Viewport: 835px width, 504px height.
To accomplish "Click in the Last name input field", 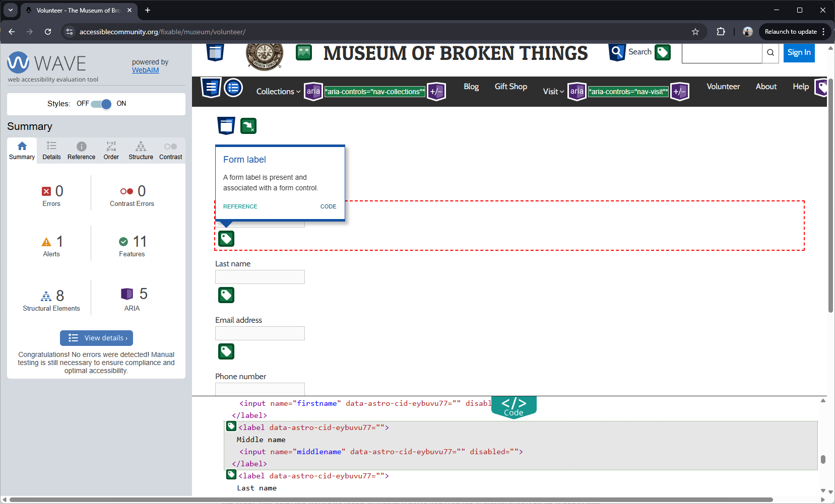I will click(x=260, y=277).
